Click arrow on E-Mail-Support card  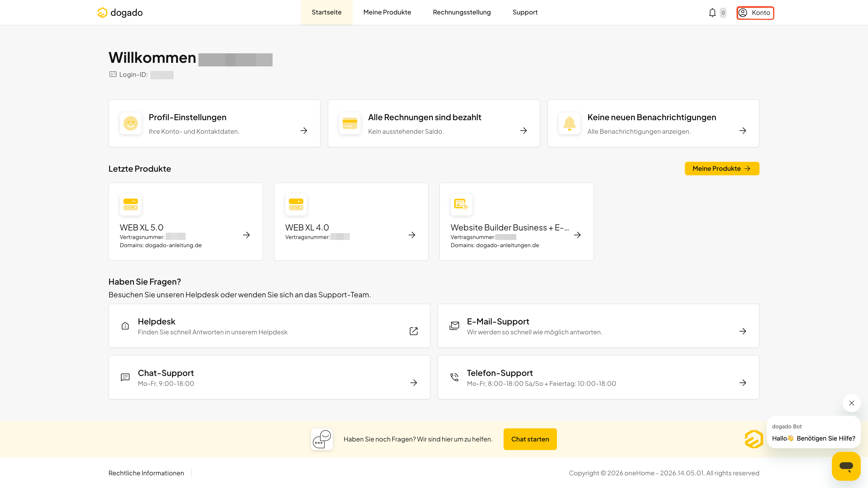point(743,331)
